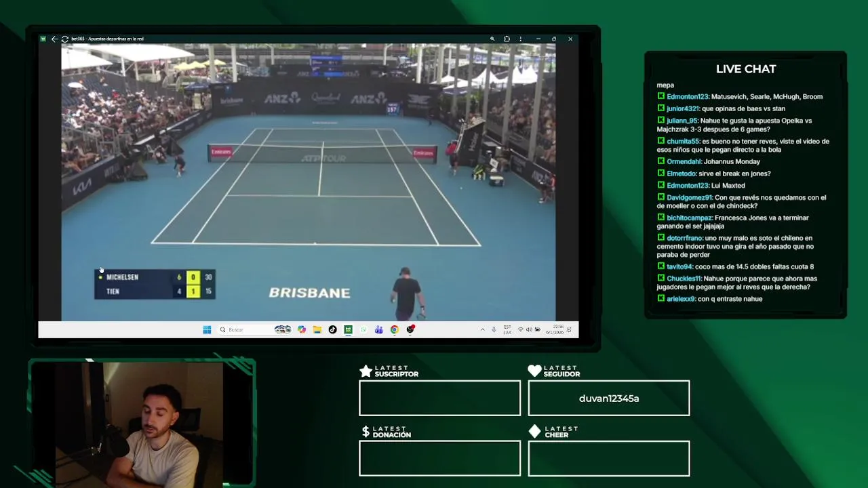Click 'sirve el break en jones?' message
Image resolution: width=868 pixels, height=488 pixels.
[x=734, y=174]
